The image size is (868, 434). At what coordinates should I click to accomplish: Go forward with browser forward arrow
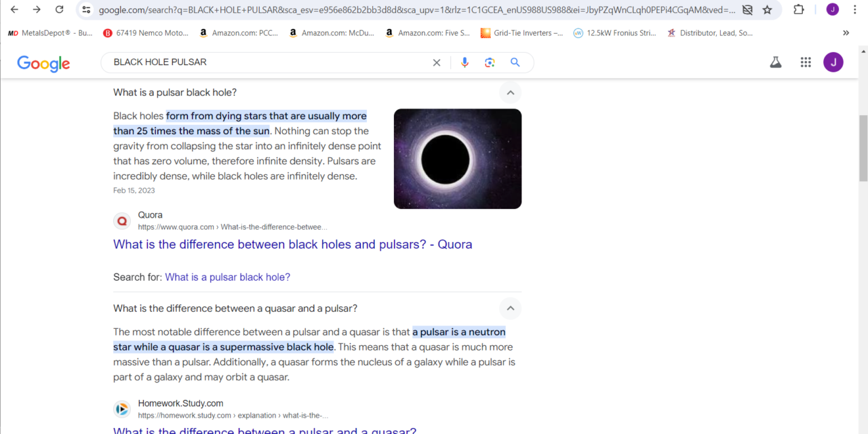pyautogui.click(x=37, y=9)
